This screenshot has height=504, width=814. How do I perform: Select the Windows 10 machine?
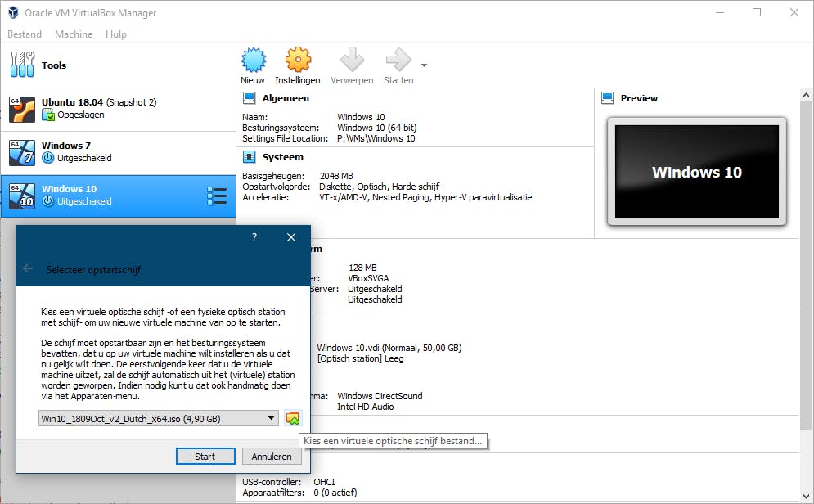point(118,196)
